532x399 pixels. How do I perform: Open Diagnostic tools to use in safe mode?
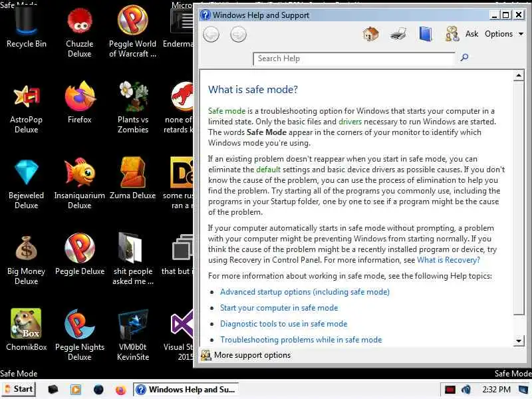tap(284, 324)
